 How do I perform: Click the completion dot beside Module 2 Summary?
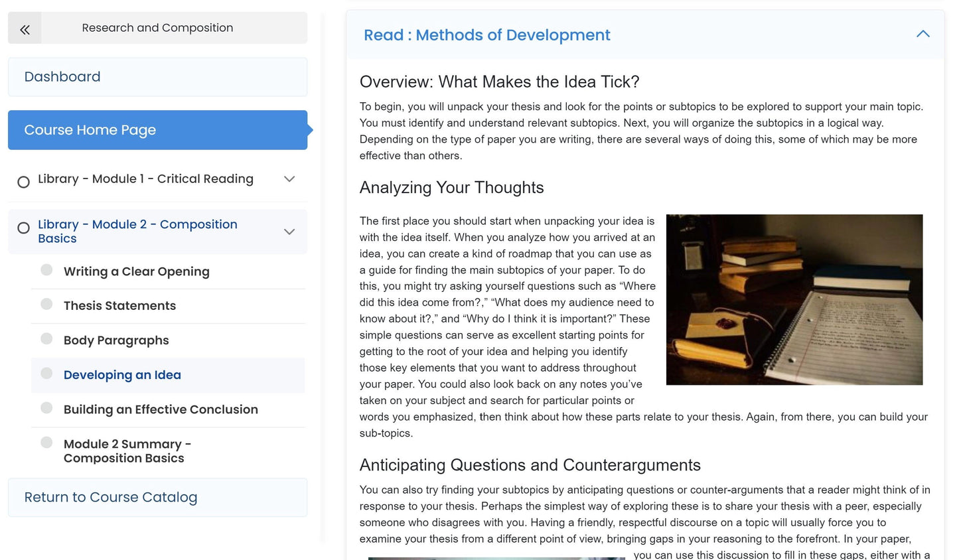click(46, 442)
